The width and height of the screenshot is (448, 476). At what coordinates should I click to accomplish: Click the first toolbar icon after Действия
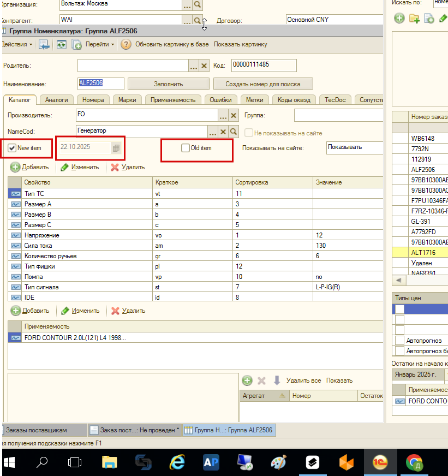[44, 45]
